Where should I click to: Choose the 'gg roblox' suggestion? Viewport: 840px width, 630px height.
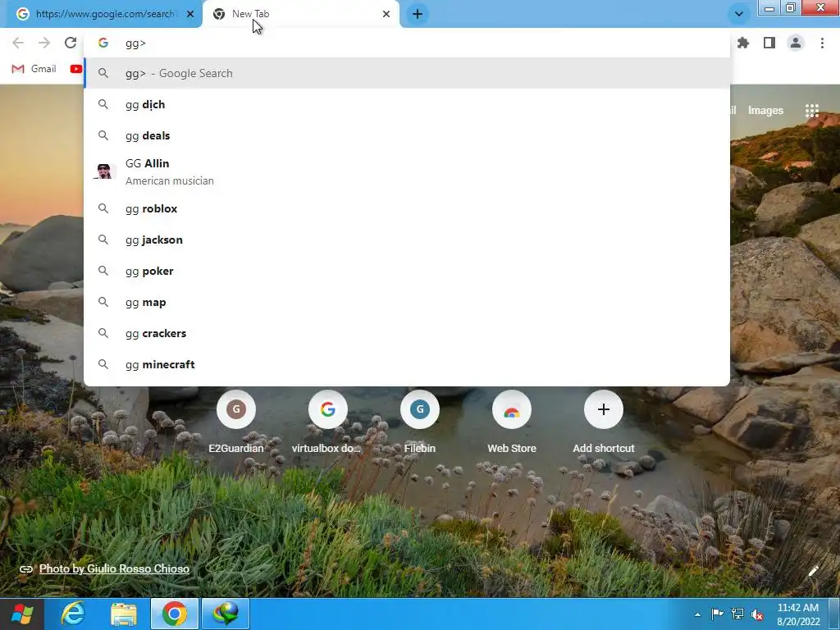[407, 208]
